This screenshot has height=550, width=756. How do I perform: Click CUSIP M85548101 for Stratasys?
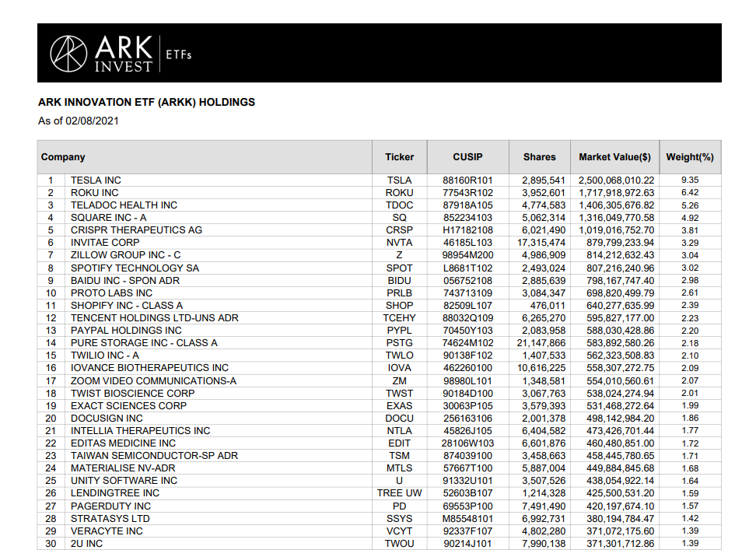pos(467,519)
